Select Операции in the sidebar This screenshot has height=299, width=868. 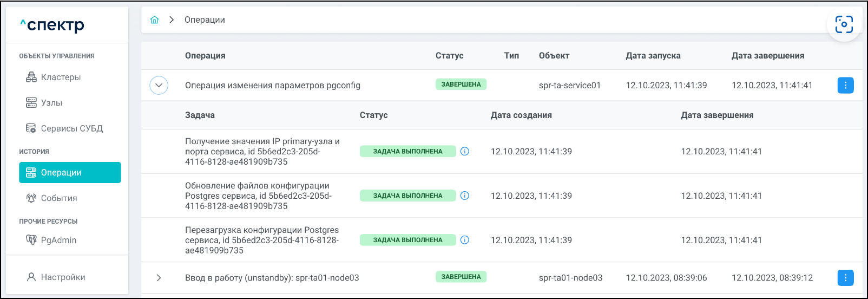tap(70, 173)
